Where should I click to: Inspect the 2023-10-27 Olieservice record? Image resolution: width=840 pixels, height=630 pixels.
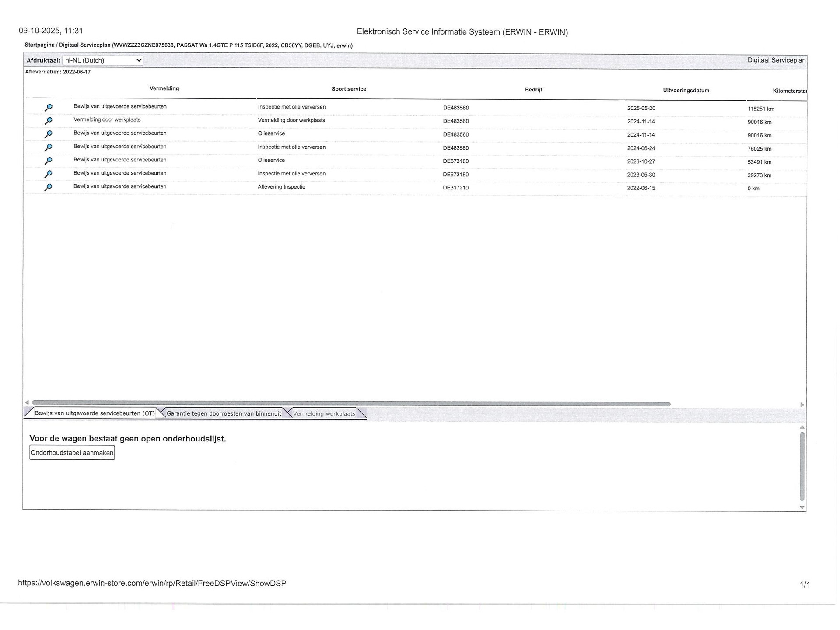[49, 161]
